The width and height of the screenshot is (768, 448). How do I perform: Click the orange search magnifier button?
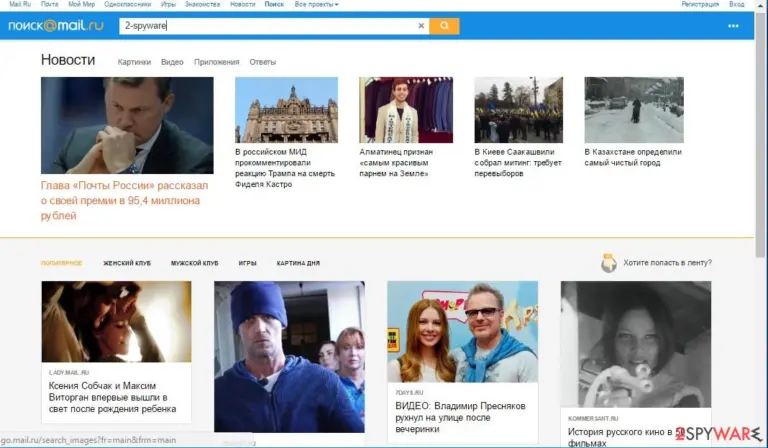pyautogui.click(x=444, y=26)
